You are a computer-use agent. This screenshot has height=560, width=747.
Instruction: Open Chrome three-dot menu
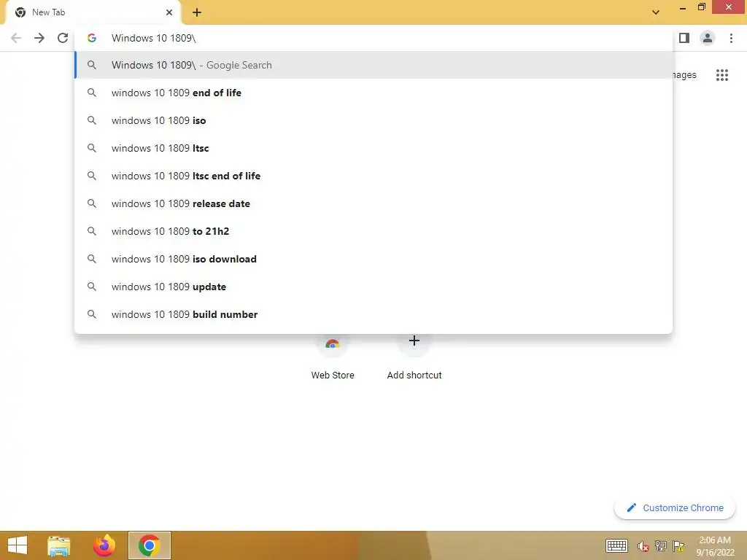tap(731, 38)
